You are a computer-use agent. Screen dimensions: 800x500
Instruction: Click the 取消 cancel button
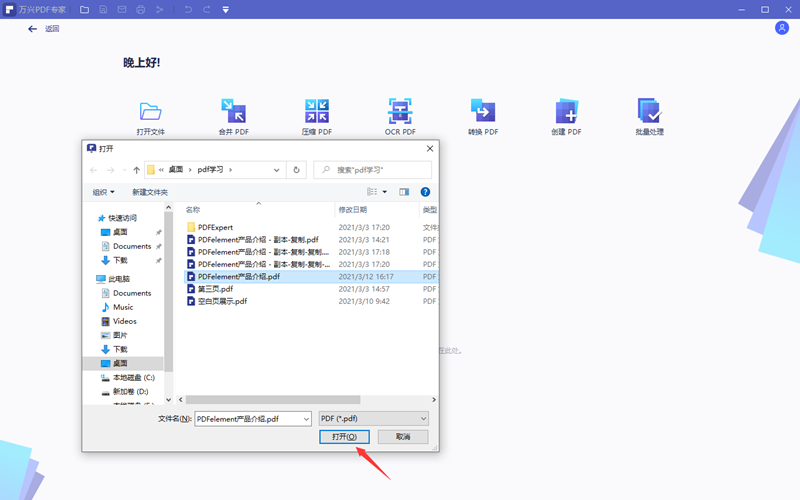point(402,437)
